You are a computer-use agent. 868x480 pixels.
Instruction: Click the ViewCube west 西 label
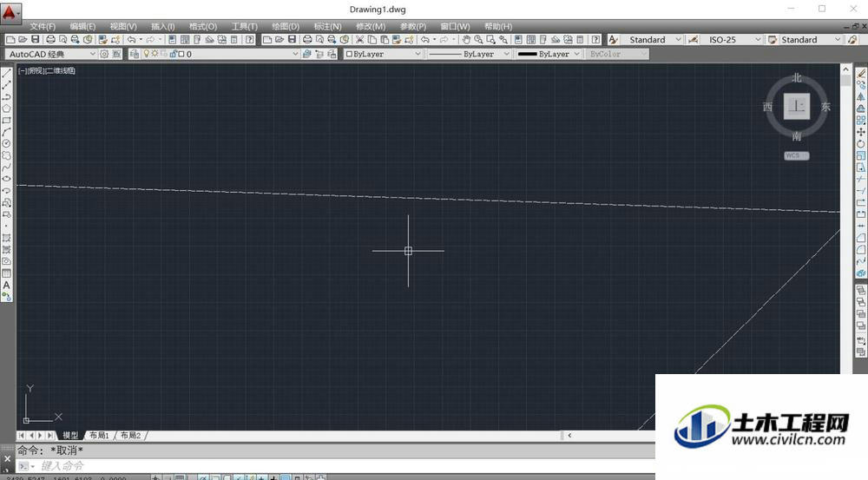pyautogui.click(x=767, y=107)
